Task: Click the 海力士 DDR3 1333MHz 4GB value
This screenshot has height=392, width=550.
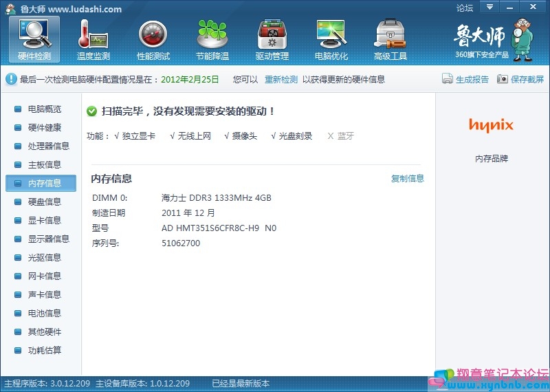Action: 217,198
